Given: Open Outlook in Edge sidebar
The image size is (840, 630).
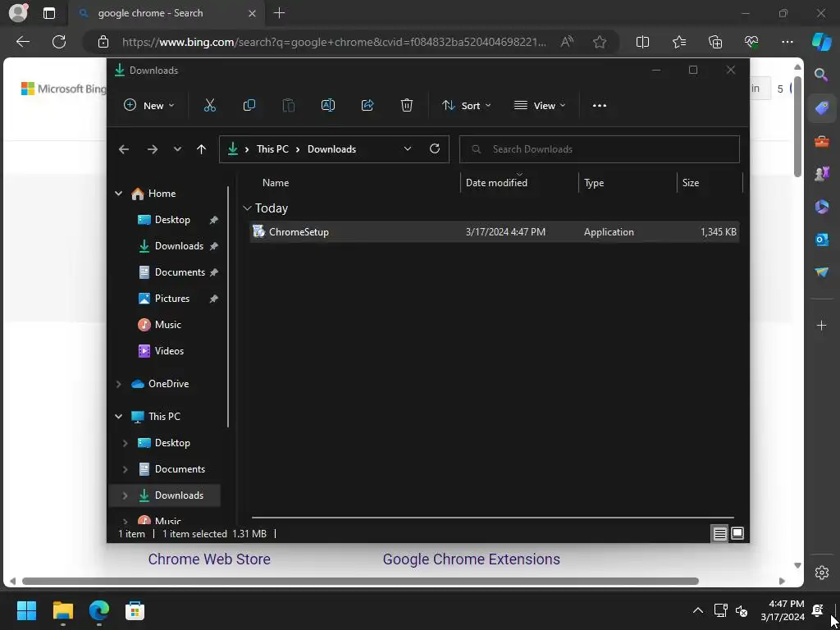Looking at the screenshot, I should [821, 240].
